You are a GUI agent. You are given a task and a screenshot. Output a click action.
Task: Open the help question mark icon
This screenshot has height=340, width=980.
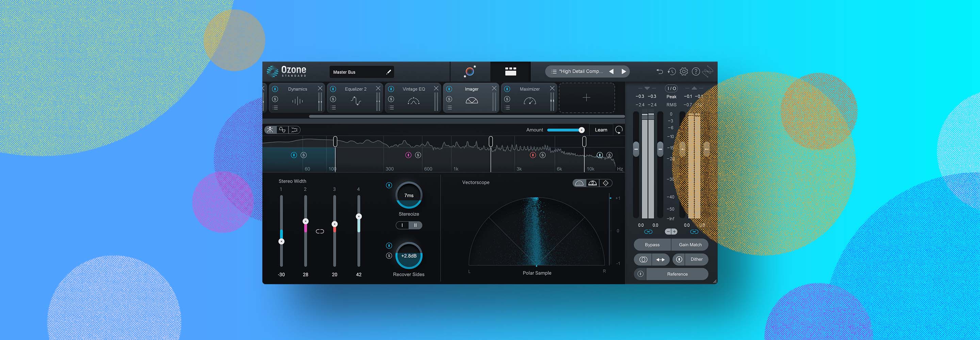point(696,71)
